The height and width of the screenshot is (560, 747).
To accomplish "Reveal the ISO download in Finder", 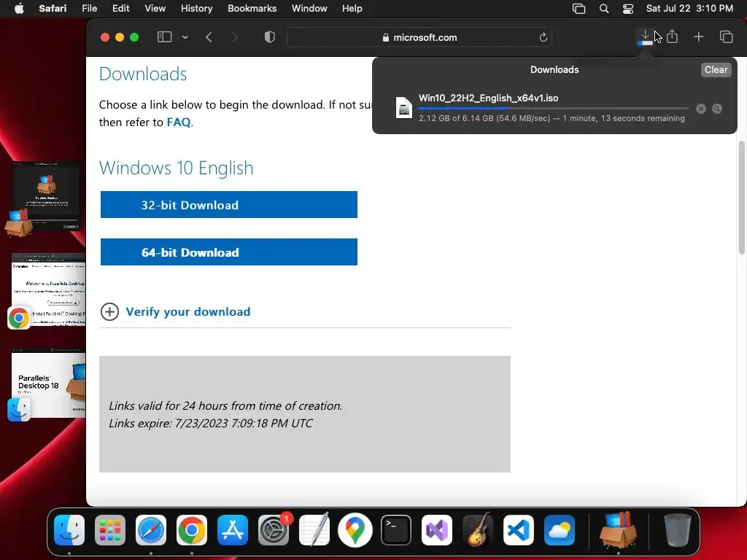I will click(717, 109).
